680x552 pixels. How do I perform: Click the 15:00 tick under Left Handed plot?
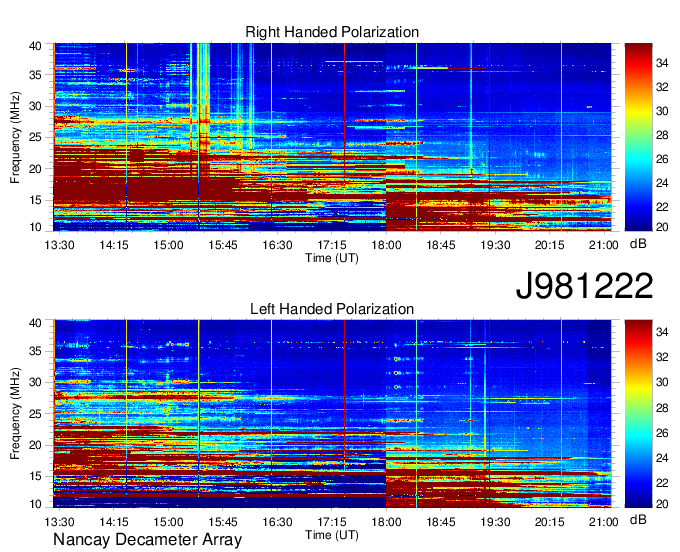(x=168, y=522)
